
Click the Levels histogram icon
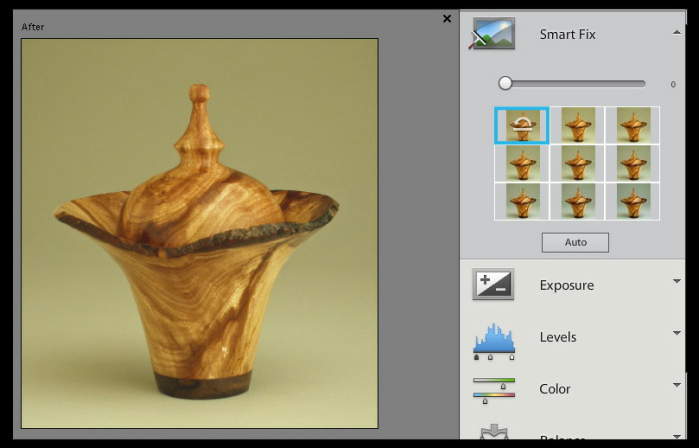point(494,340)
